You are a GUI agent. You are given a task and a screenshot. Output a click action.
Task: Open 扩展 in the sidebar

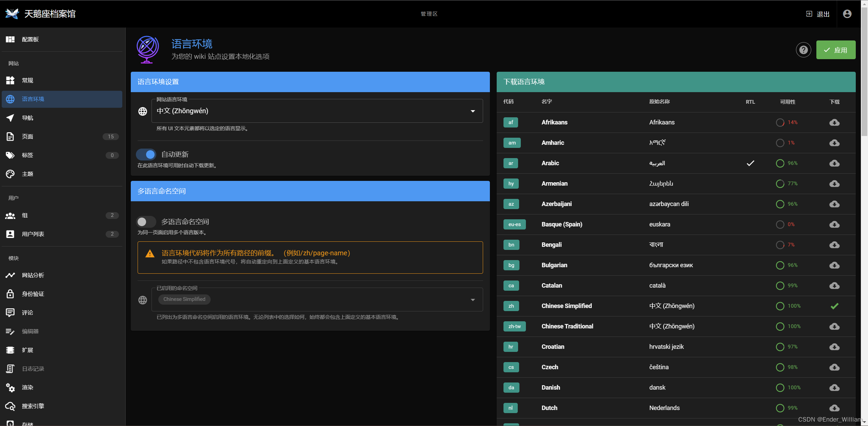pyautogui.click(x=62, y=350)
